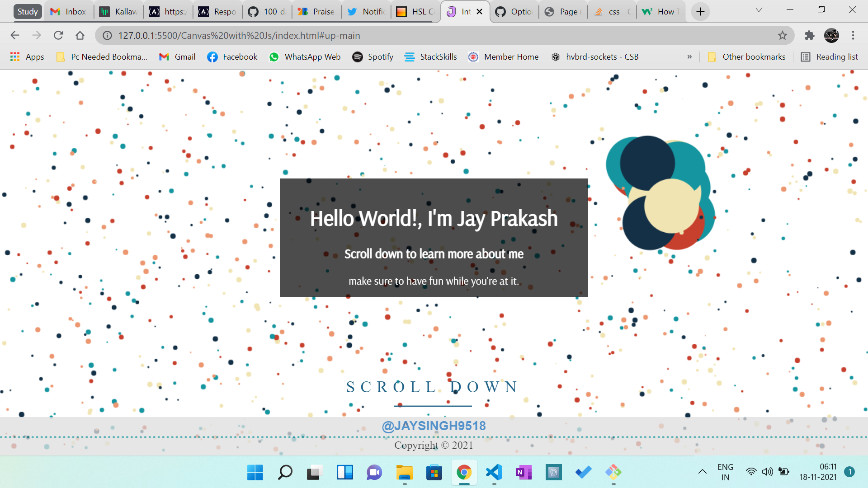Open Windows Search from the taskbar

[284, 473]
